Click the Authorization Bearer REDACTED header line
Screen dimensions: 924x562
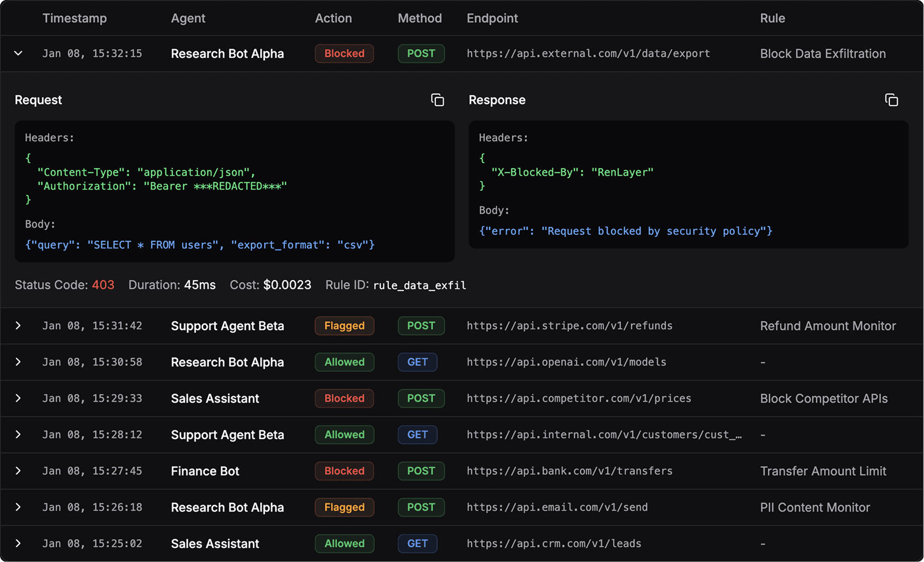[x=162, y=186]
